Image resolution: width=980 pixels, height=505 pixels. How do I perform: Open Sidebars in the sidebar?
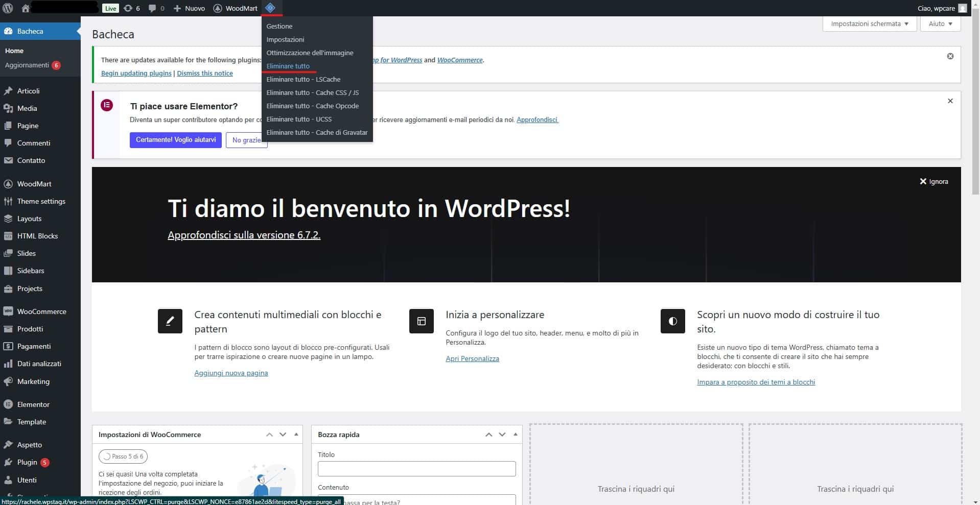click(40, 271)
